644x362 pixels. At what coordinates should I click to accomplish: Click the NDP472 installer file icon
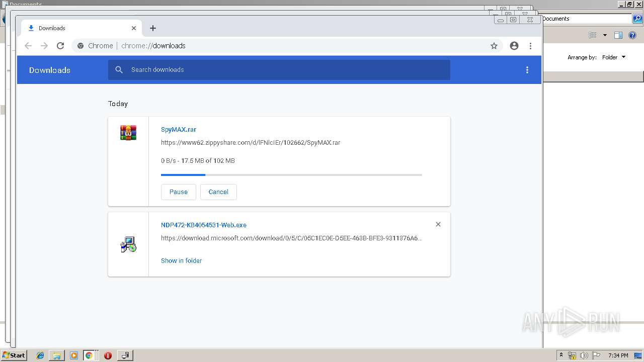[128, 244]
